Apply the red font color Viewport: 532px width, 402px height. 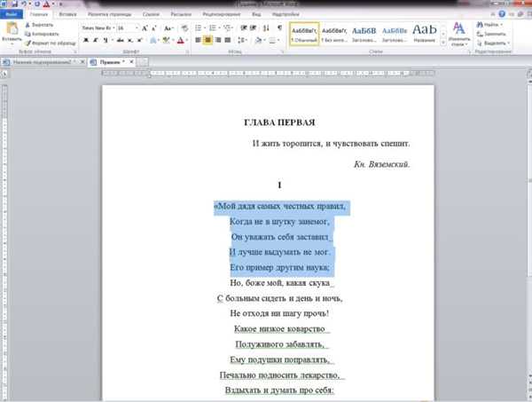click(x=181, y=41)
